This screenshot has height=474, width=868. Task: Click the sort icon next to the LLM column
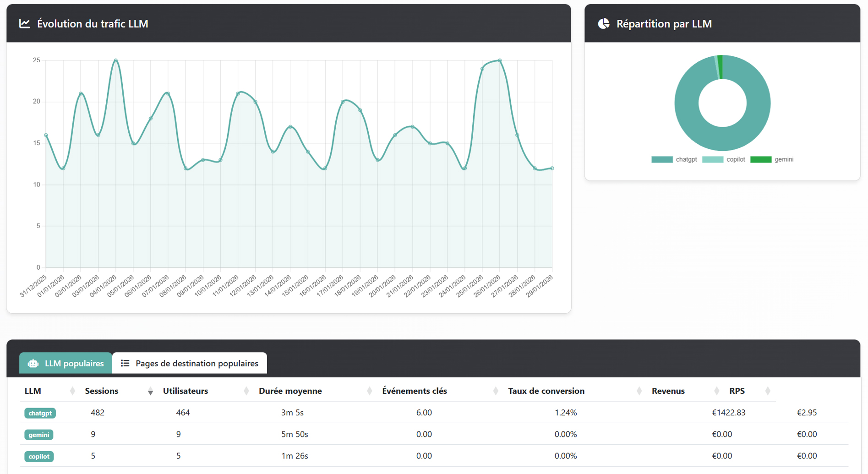click(x=72, y=391)
